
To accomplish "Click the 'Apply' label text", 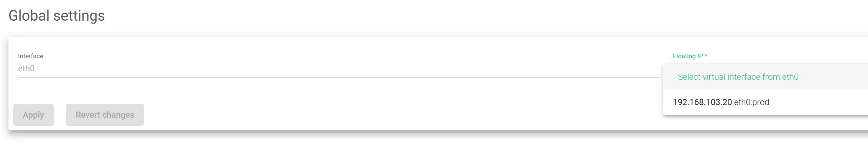I will (33, 115).
